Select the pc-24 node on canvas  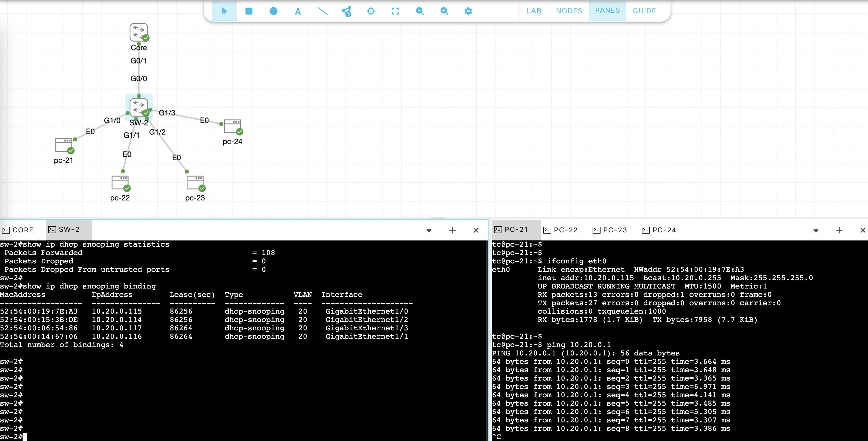[233, 127]
